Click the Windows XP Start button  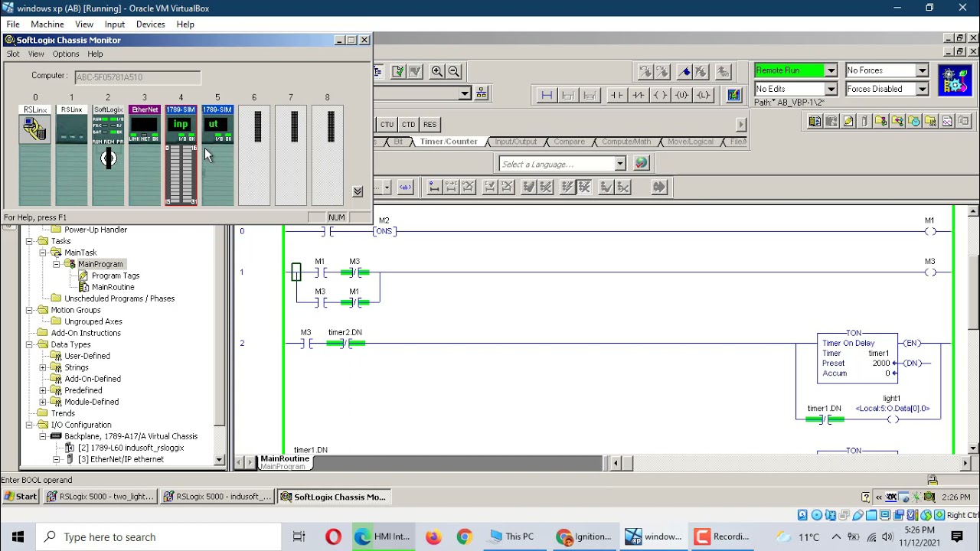pos(21,497)
